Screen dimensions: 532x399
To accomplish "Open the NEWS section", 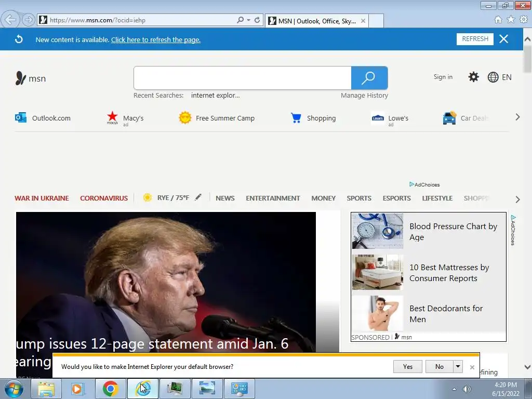I will pos(225,198).
